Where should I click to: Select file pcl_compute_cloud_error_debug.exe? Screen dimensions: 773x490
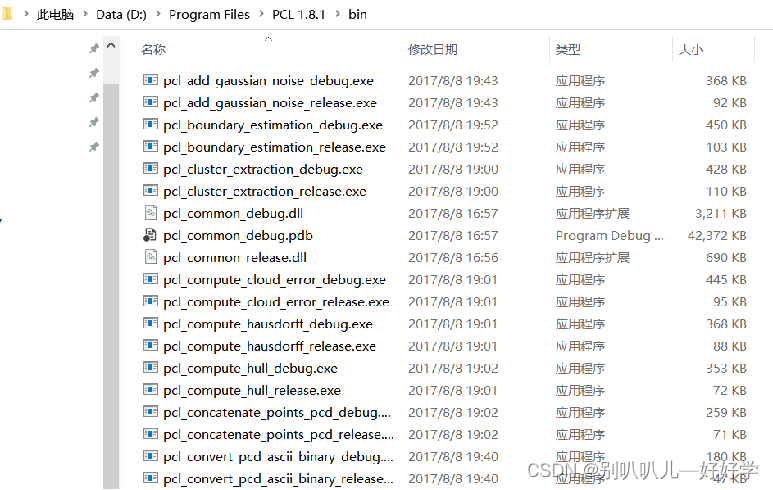pyautogui.click(x=275, y=280)
